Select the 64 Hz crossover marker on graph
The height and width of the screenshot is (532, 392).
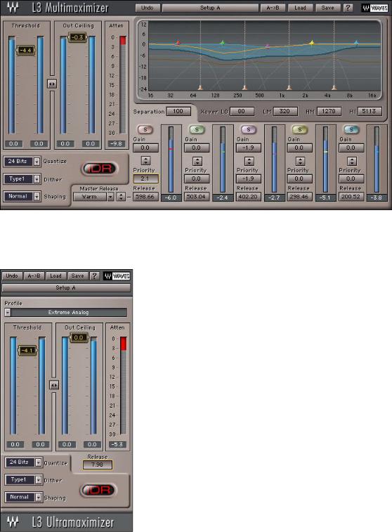point(200,88)
